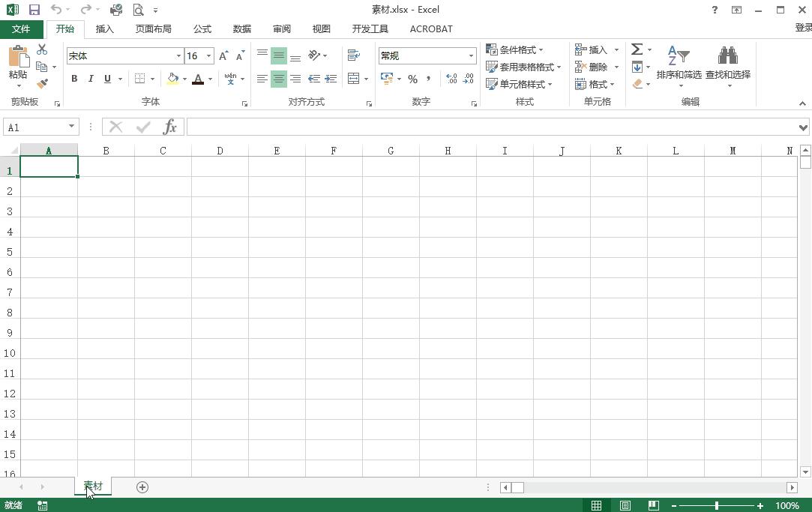This screenshot has height=512, width=812.
Task: Expand the number format dropdown showing 常规
Action: [x=471, y=56]
